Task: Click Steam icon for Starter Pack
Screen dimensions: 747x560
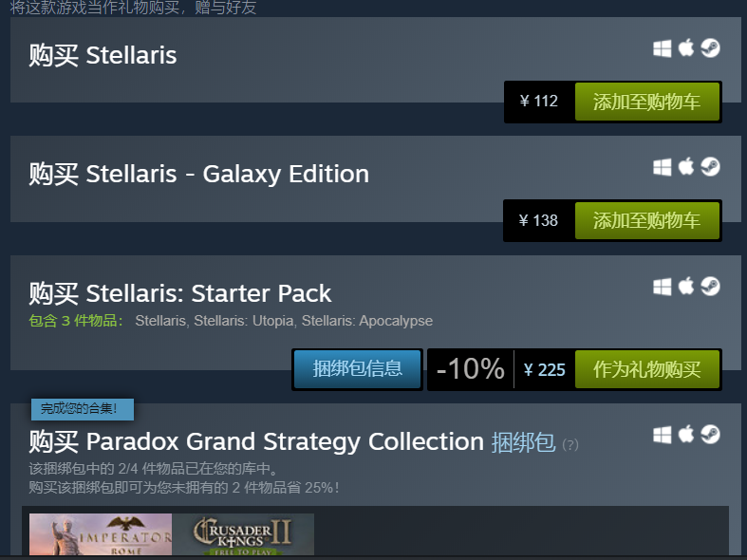Action: click(x=710, y=286)
